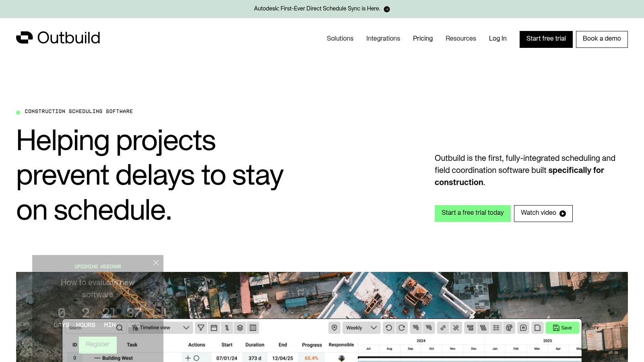Click the Start column header
644x362 pixels.
227,345
